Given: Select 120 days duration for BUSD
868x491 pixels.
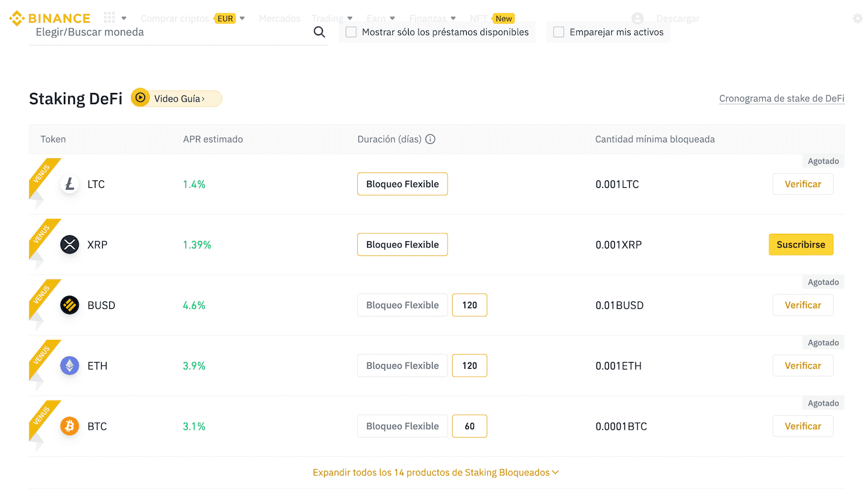Looking at the screenshot, I should coord(470,305).
